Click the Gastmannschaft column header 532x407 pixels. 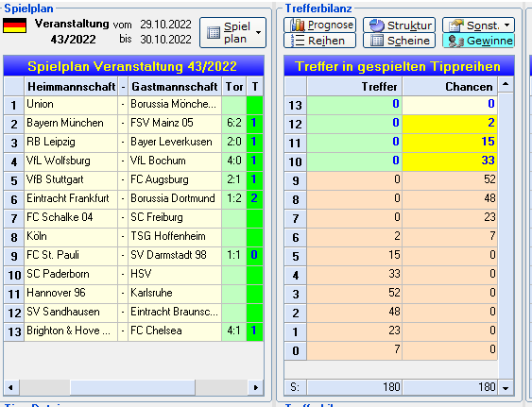tap(175, 87)
